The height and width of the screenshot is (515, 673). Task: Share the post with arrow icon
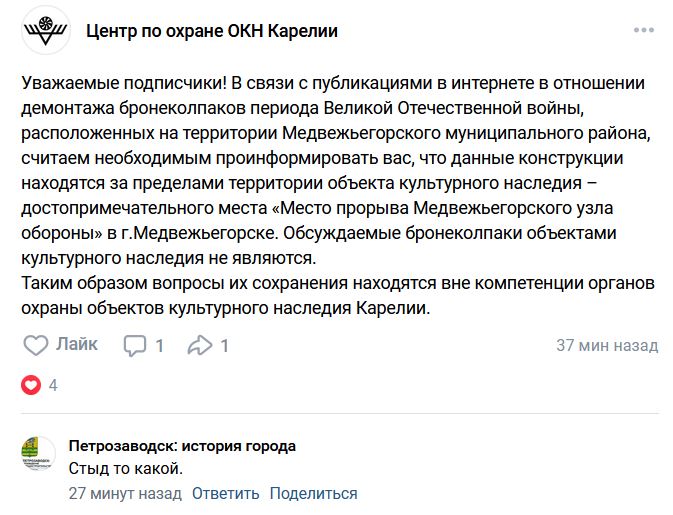click(x=200, y=345)
